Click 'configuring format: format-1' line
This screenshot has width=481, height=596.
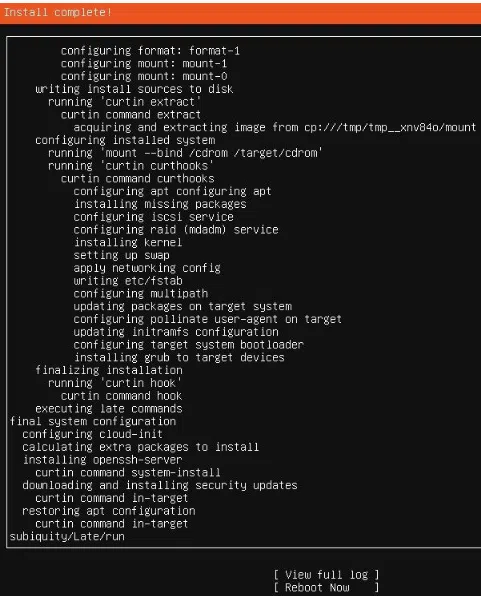pyautogui.click(x=150, y=51)
